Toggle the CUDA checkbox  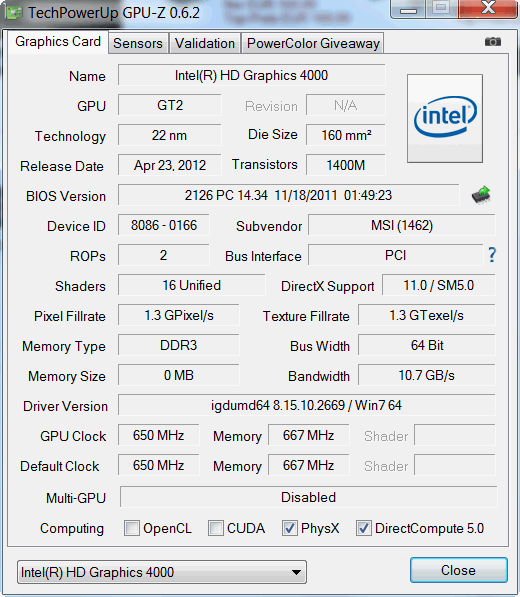tap(216, 528)
